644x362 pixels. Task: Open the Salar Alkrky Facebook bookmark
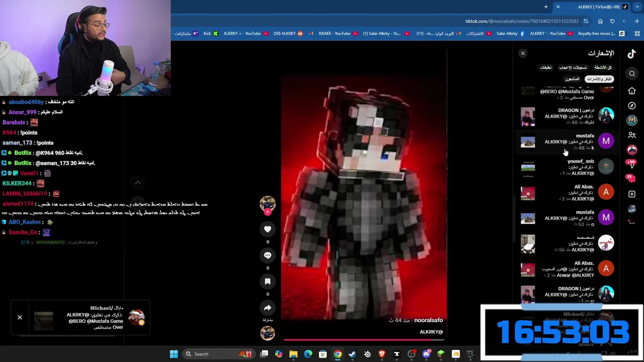click(x=510, y=34)
